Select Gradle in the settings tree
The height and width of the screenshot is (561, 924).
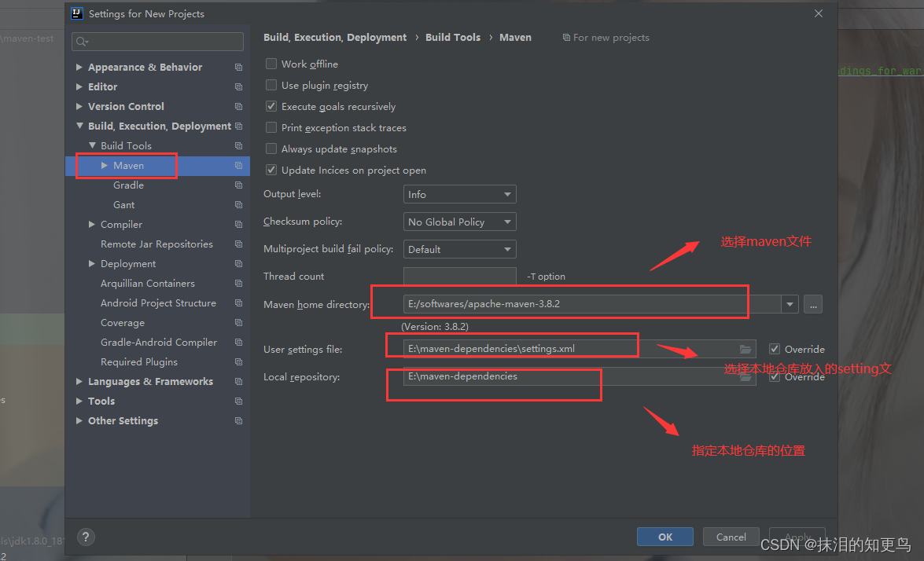[128, 185]
